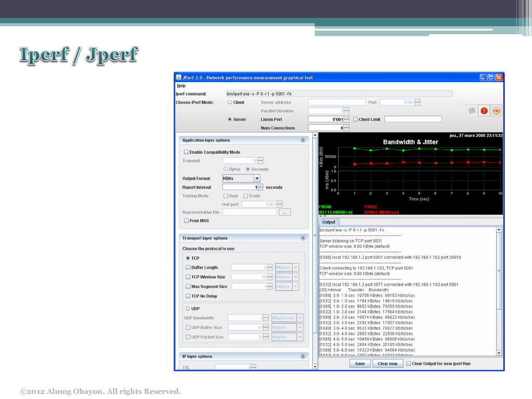Click the red #1832 bandwidth legend
The image size is (532, 399).
pos(381,209)
